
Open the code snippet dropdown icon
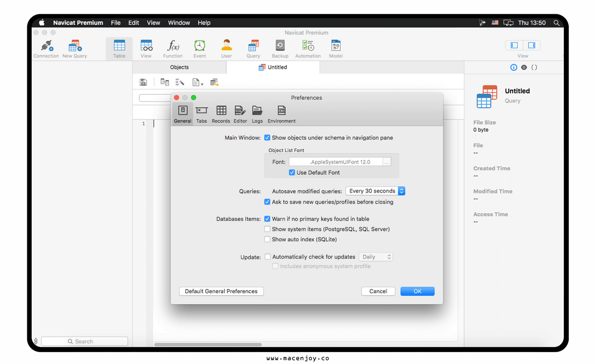tap(198, 82)
